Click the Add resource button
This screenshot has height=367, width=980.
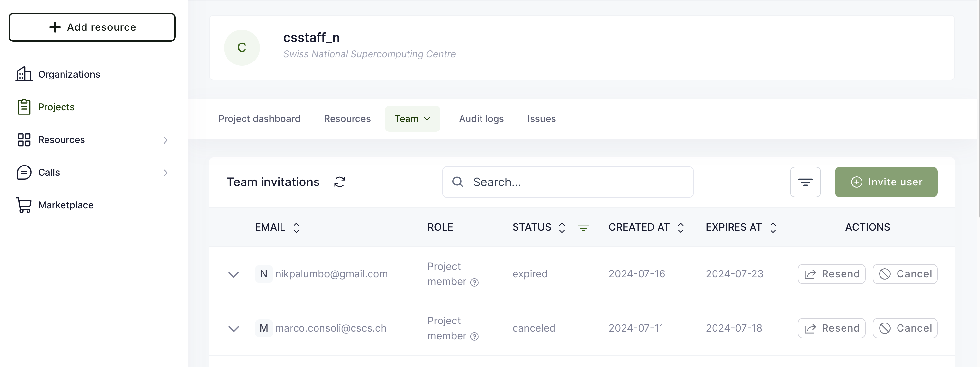click(x=92, y=27)
